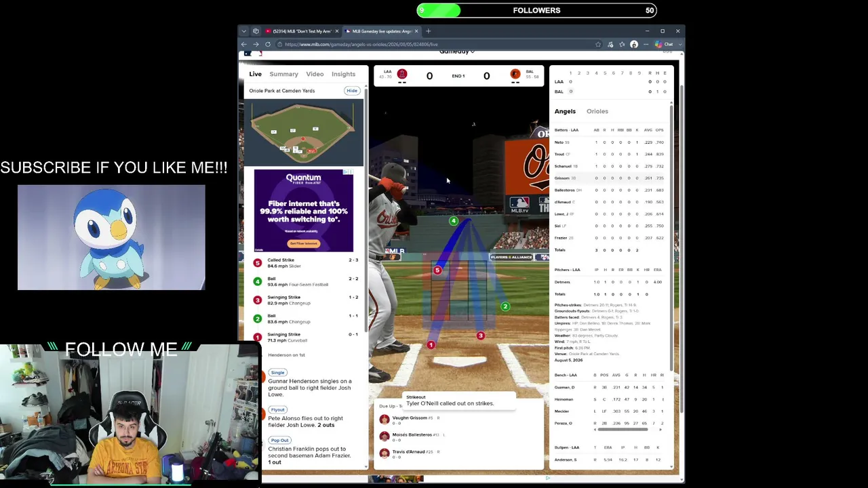Viewport: 868px width, 488px height.
Task: Switch to the Summary tab
Action: [x=283, y=74]
